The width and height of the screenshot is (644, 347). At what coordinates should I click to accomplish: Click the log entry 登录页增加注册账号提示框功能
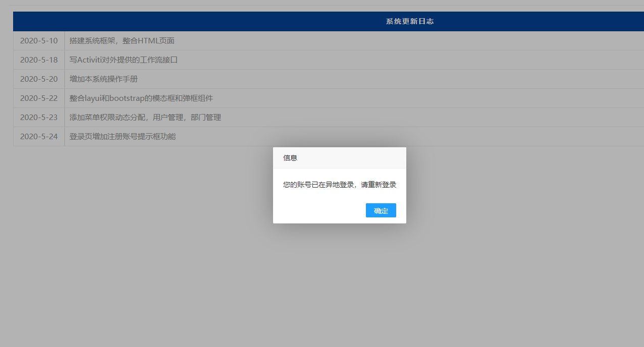click(x=123, y=137)
